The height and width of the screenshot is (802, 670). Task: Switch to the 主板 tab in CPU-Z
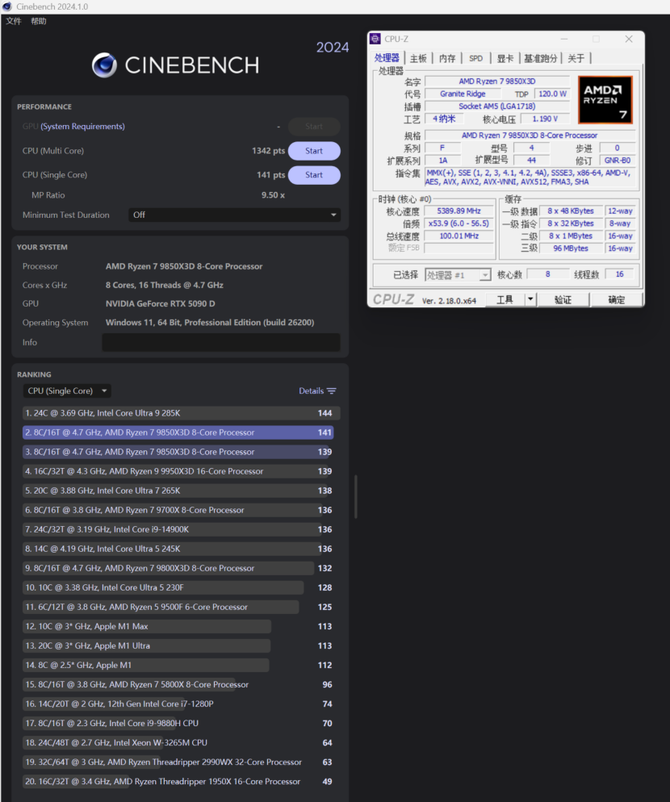point(418,59)
